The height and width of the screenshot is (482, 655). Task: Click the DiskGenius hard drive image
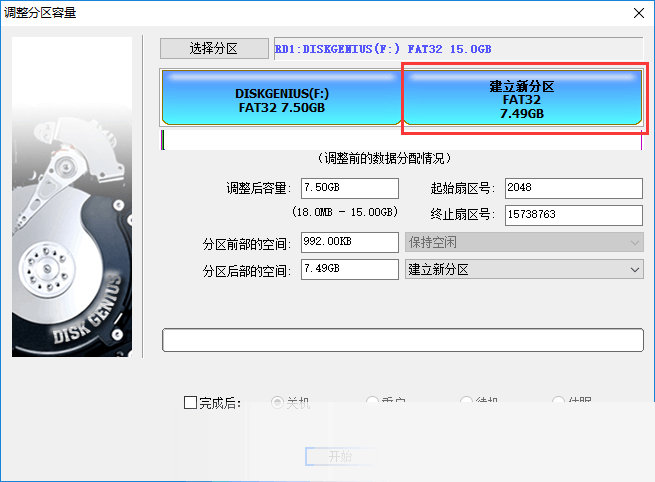coord(72,197)
